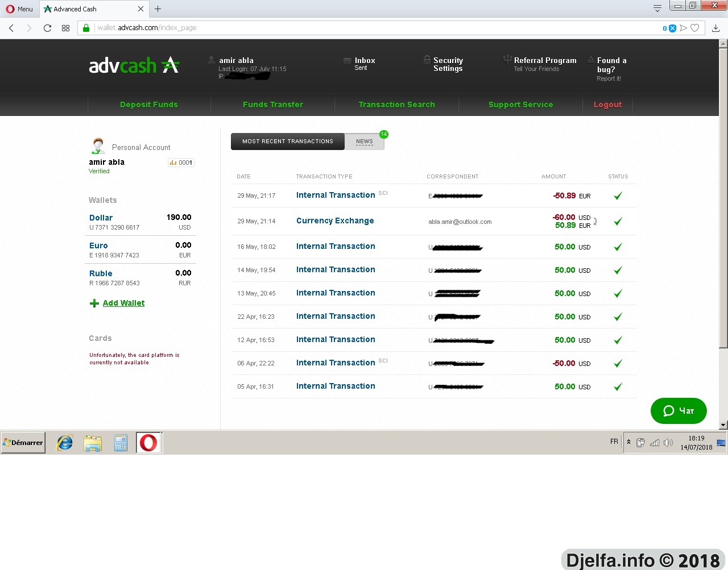
Task: Open Support Service menu
Action: tap(521, 105)
